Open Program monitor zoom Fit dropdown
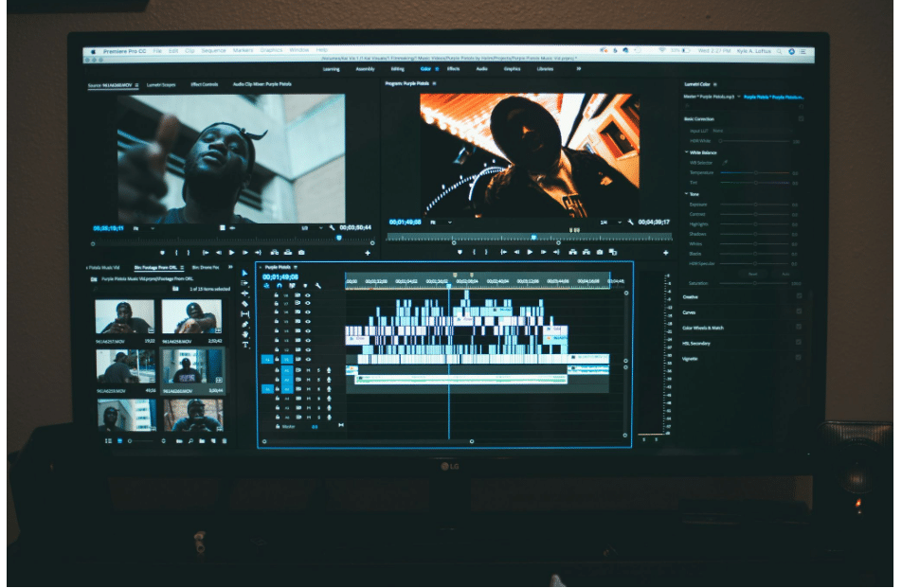Viewport: 902px width, 588px height. 442,222
